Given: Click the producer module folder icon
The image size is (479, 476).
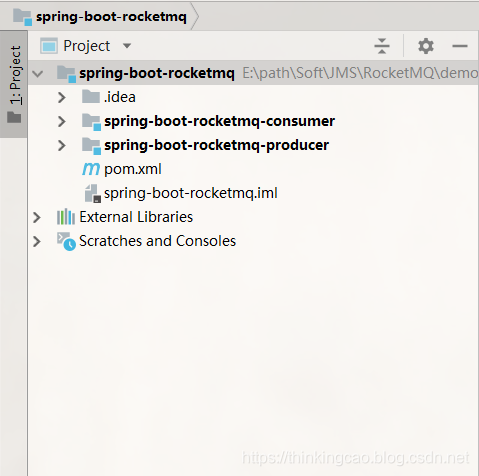Looking at the screenshot, I should 91,146.
